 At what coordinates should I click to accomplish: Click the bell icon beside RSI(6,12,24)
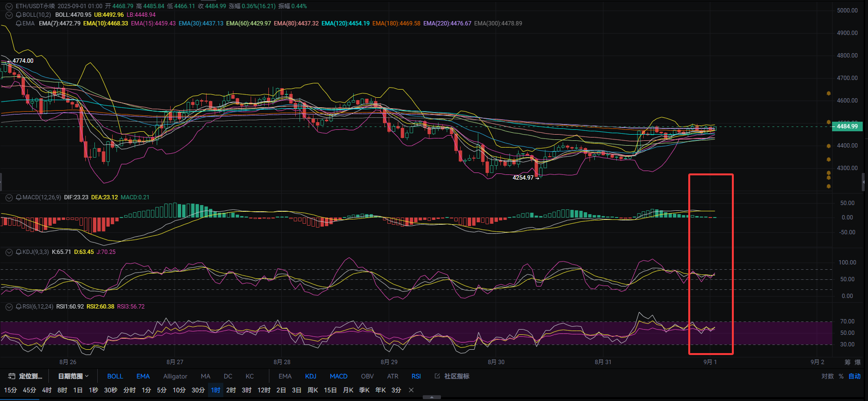(x=19, y=307)
